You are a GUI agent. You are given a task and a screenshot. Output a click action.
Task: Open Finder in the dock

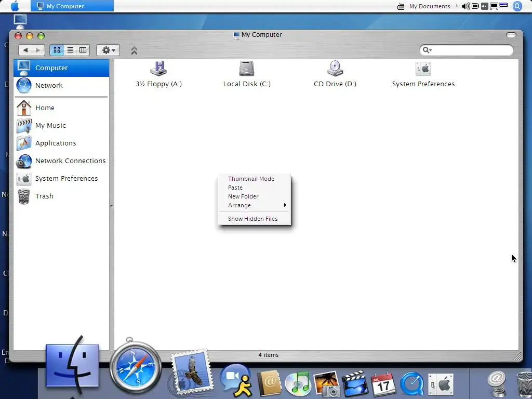pos(72,366)
